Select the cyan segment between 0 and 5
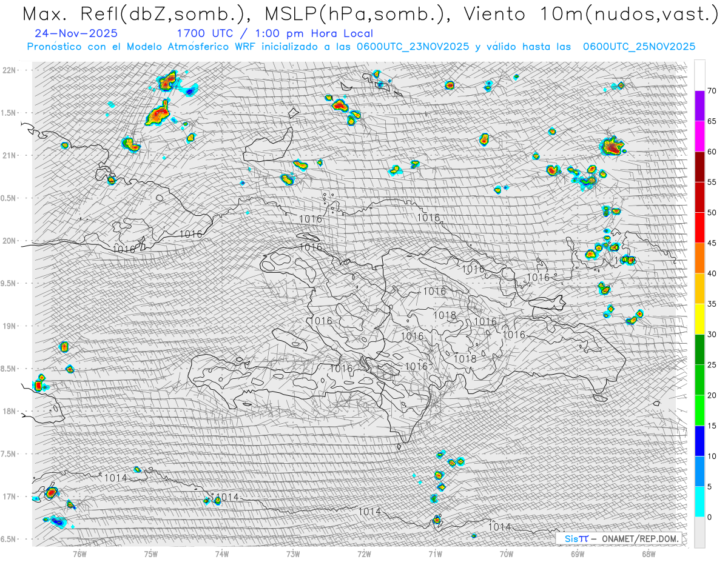Screen dimensions: 728x562 (x=699, y=501)
